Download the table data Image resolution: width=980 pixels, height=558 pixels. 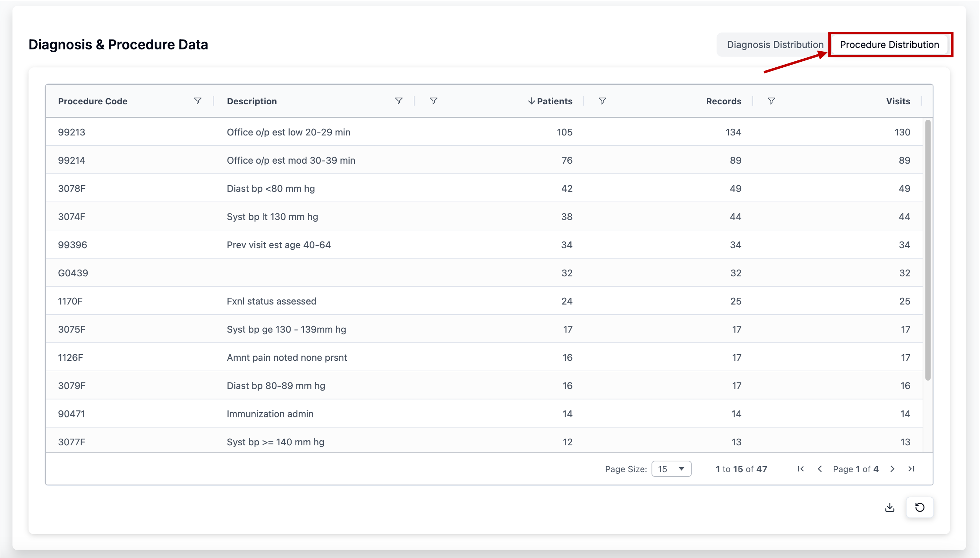[890, 507]
